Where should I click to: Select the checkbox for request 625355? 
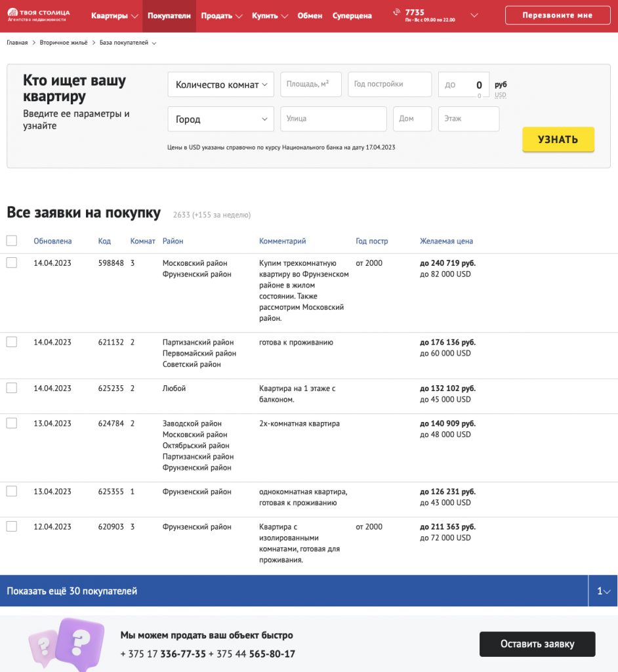click(12, 491)
